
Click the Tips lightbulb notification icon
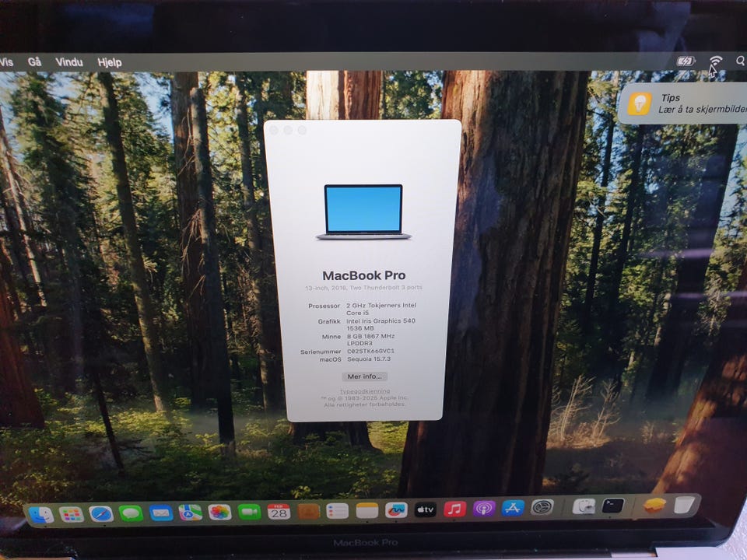(x=640, y=103)
